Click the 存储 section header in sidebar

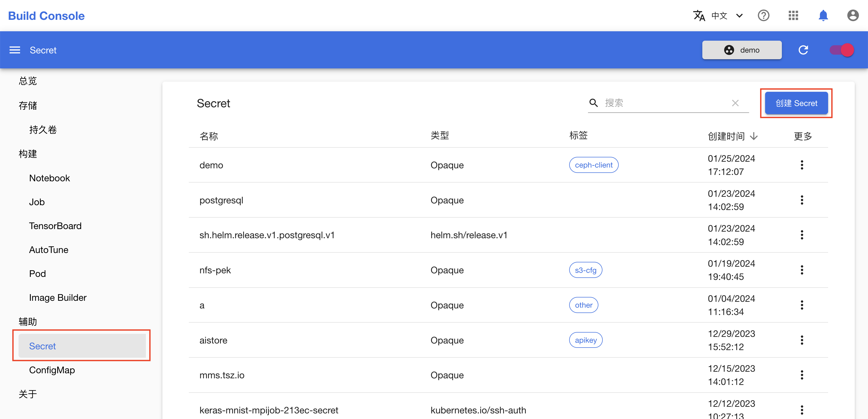[x=28, y=106]
